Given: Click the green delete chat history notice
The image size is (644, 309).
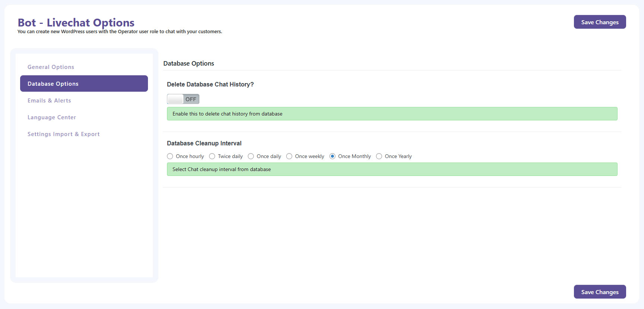Looking at the screenshot, I should 392,114.
